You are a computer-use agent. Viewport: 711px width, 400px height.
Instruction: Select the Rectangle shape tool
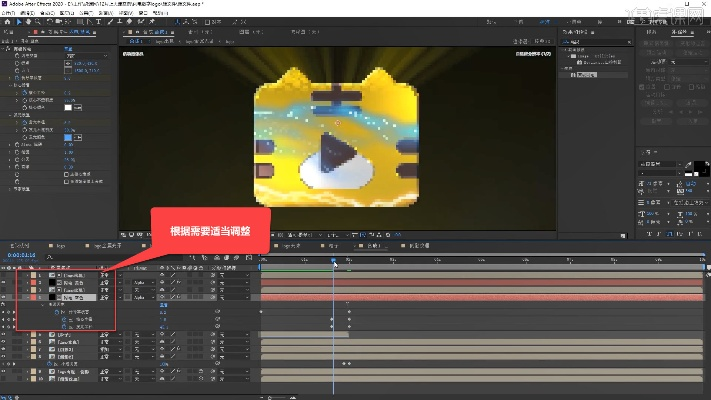tap(80, 22)
